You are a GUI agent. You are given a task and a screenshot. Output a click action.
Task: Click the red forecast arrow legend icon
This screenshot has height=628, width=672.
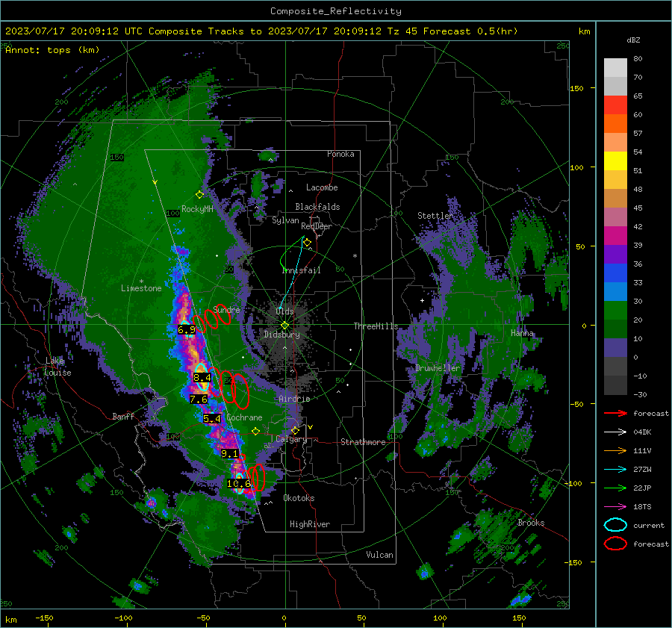pos(615,413)
